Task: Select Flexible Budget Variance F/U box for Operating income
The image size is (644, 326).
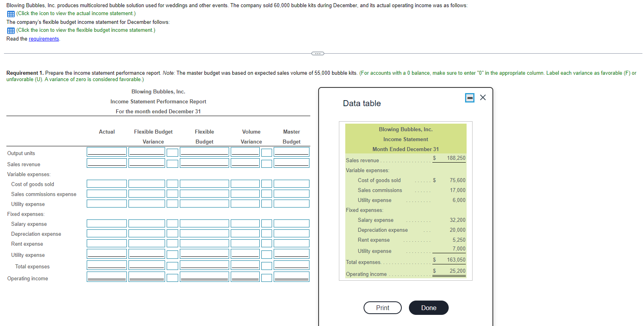Action: 172,277
